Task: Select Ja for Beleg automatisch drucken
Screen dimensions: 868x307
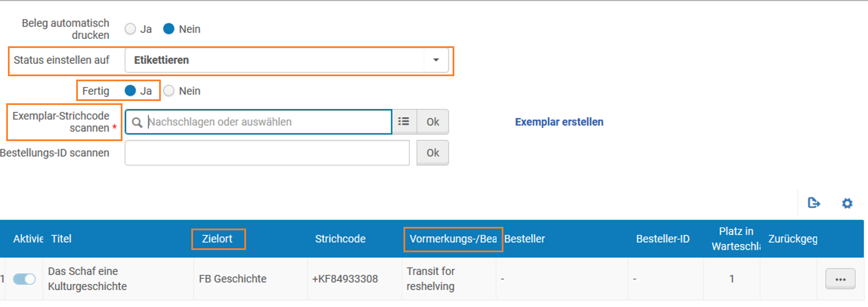Action: [x=130, y=29]
